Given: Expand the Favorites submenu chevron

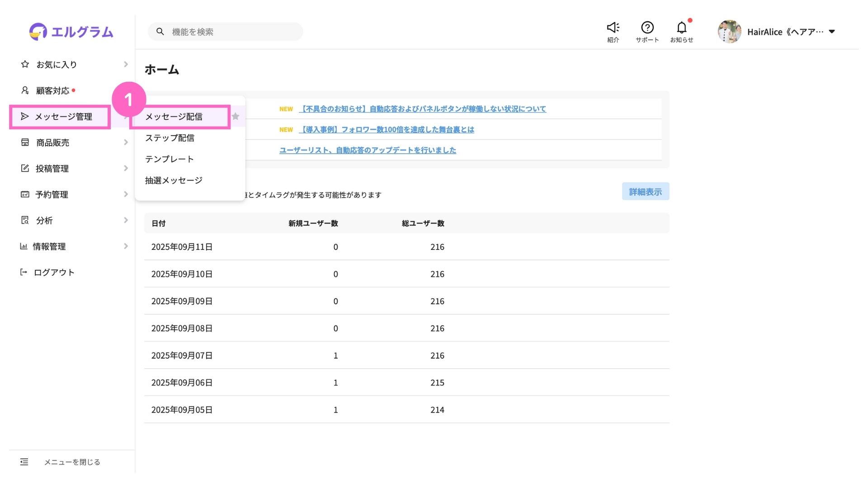Looking at the screenshot, I should point(126,65).
